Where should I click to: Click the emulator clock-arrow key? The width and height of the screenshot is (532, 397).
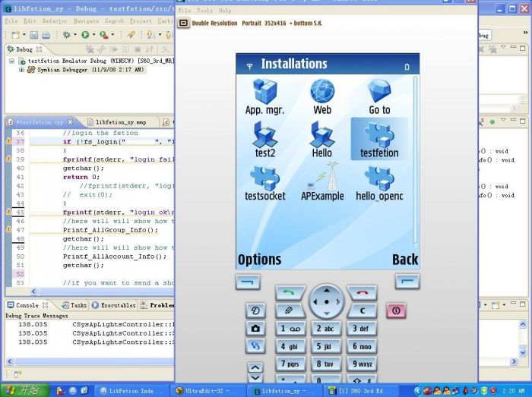[x=255, y=310]
